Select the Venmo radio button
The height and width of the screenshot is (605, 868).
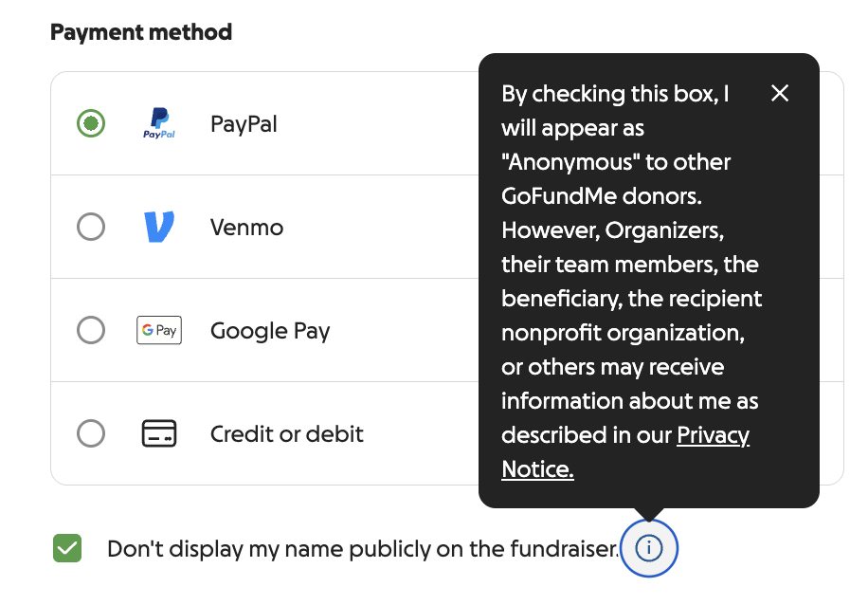point(91,227)
